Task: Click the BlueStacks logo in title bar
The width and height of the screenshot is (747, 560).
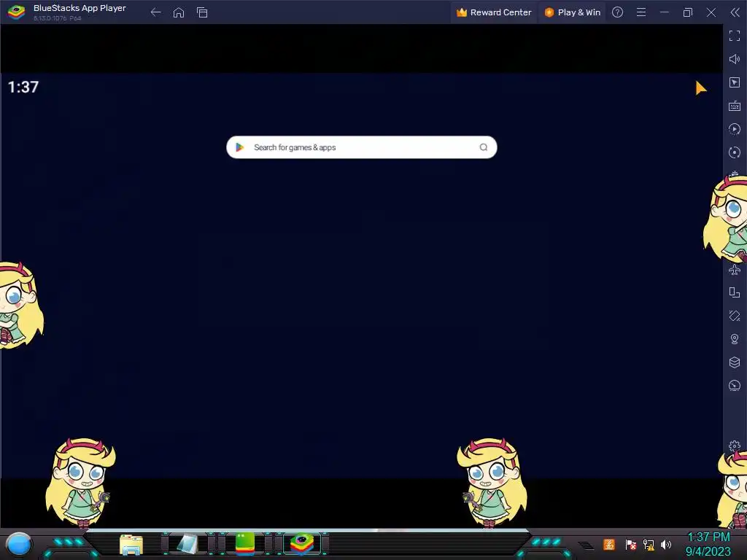Action: click(16, 12)
